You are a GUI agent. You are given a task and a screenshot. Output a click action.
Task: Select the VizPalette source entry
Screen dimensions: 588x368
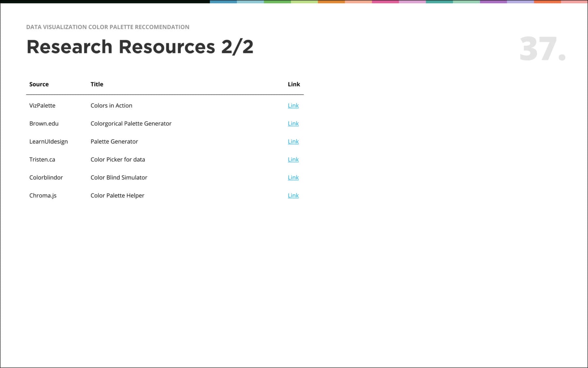click(x=42, y=105)
